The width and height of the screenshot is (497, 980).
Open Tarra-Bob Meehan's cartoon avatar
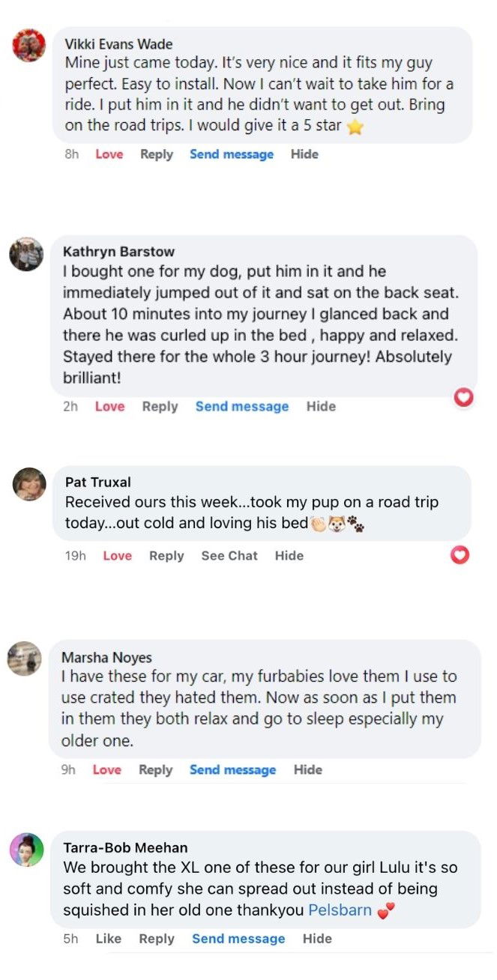click(x=26, y=850)
